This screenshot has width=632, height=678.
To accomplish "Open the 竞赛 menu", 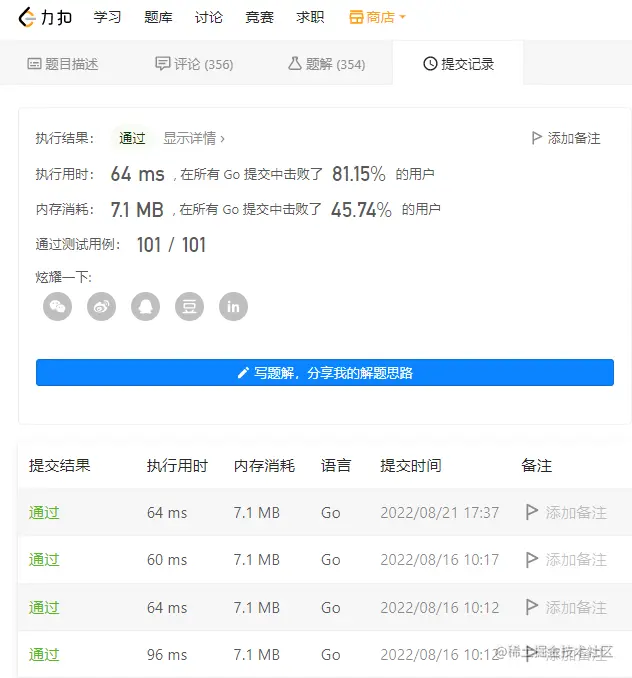I will (x=259, y=17).
